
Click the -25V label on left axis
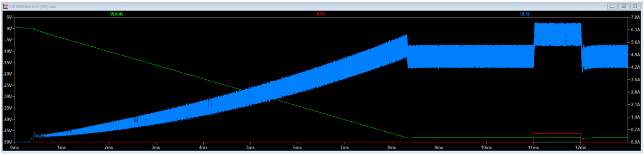point(7,85)
